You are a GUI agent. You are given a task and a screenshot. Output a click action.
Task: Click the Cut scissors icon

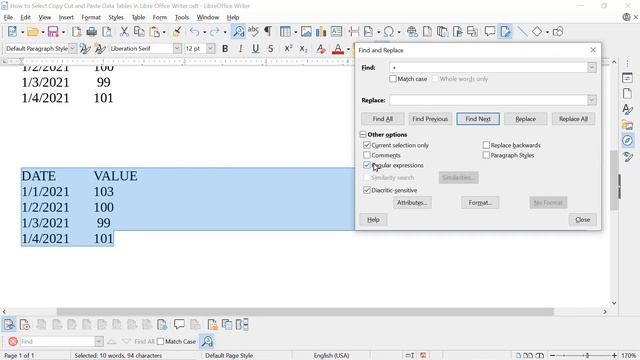click(124, 32)
